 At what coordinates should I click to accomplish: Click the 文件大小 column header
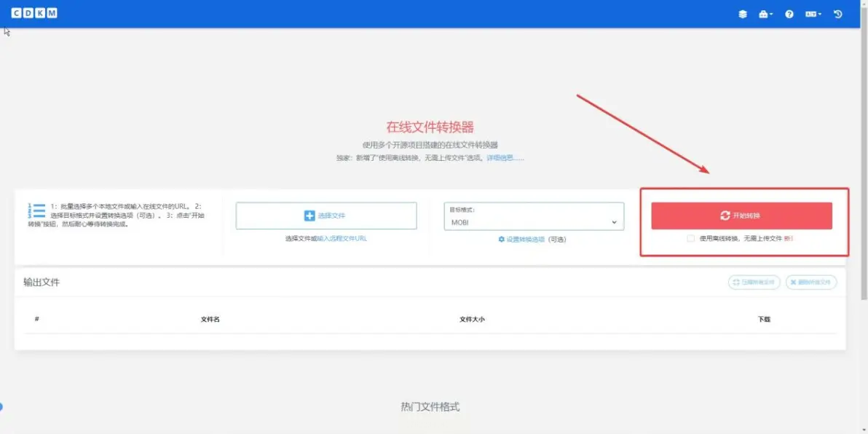click(x=472, y=320)
